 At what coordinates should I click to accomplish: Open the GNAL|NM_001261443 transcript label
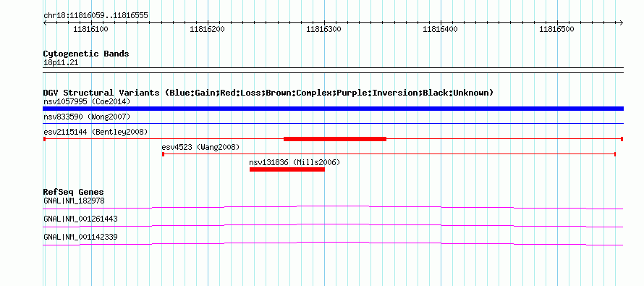click(80, 219)
